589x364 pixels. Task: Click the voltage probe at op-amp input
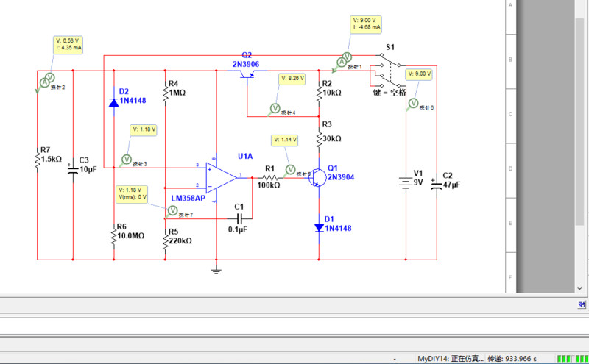(x=125, y=159)
